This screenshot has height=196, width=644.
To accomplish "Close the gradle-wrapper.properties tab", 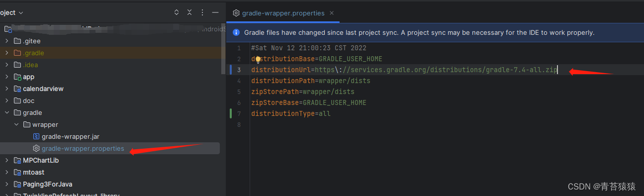I will click(332, 13).
